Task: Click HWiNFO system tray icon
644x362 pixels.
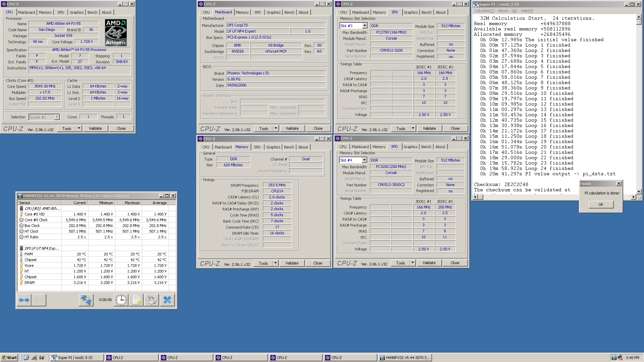Action: pyautogui.click(x=613, y=358)
